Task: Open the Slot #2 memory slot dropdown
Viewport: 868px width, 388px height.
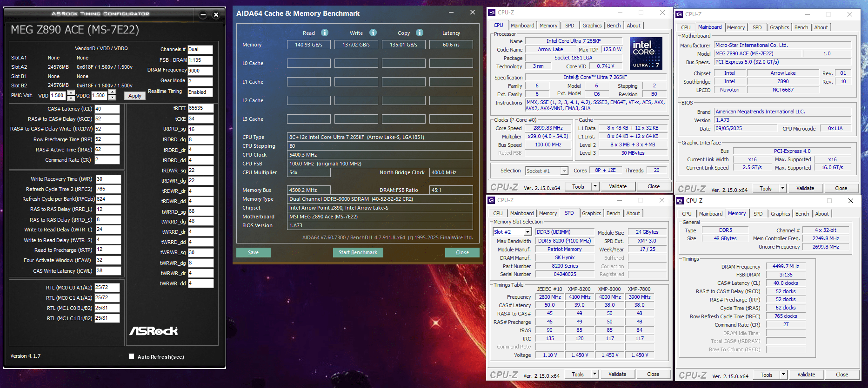Action: tap(527, 232)
